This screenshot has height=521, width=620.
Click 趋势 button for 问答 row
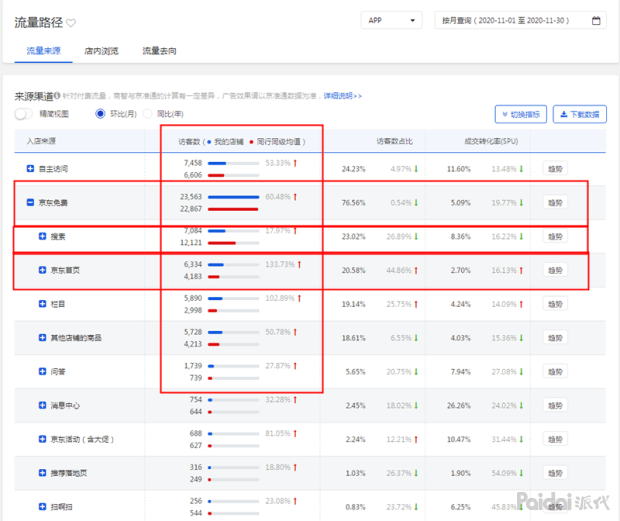tap(555, 372)
